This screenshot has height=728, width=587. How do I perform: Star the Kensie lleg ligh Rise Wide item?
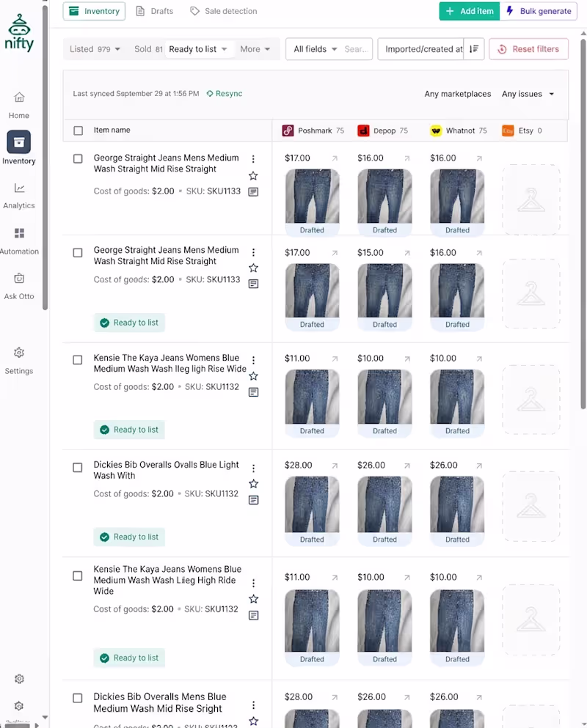[x=253, y=376]
